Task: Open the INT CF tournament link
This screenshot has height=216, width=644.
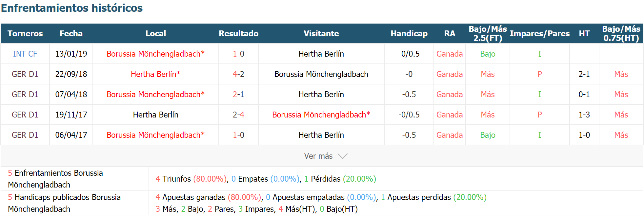Action: click(x=25, y=54)
